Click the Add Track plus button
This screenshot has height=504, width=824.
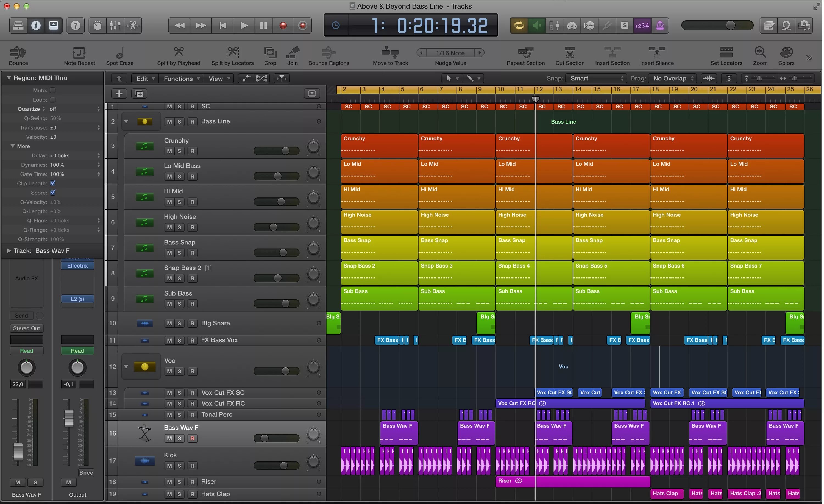click(x=119, y=94)
